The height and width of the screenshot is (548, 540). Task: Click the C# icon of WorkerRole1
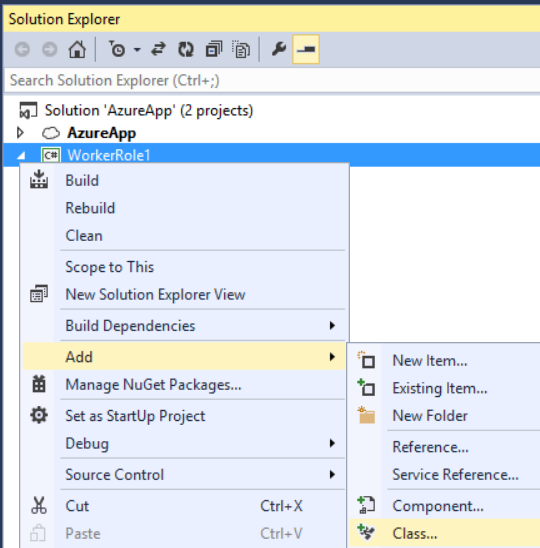[51, 155]
